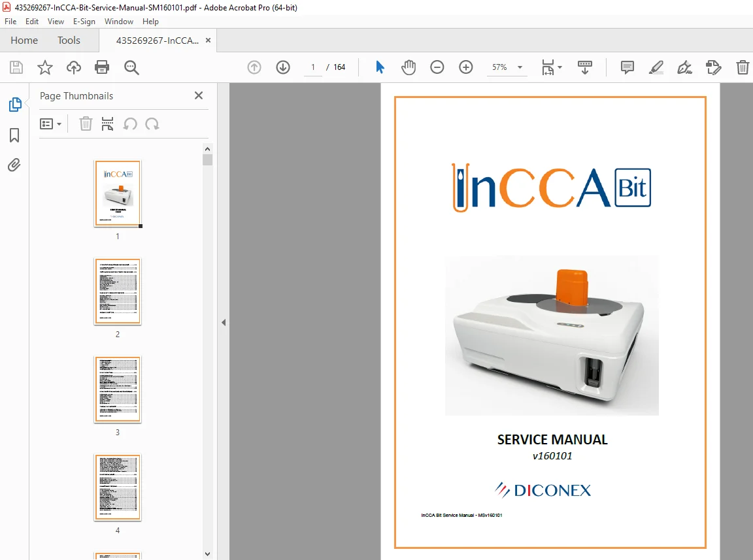The height and width of the screenshot is (560, 753).
Task: Open the File menu
Action: [10, 22]
